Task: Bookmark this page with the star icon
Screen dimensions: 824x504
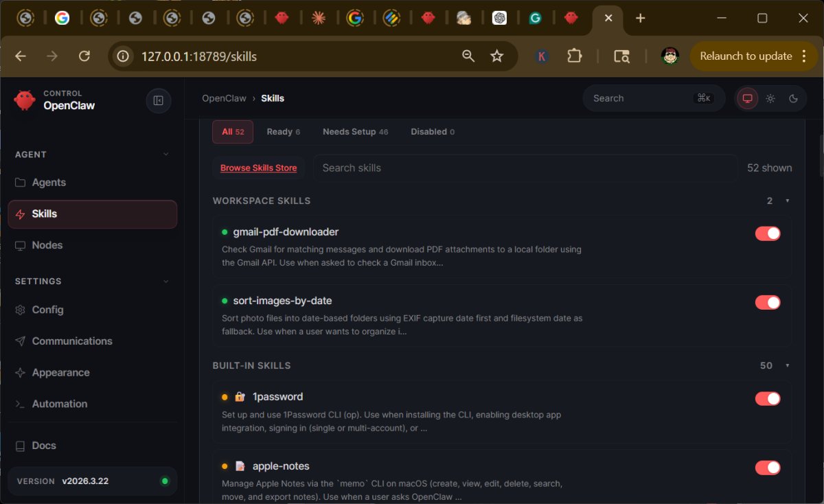Action: (497, 56)
